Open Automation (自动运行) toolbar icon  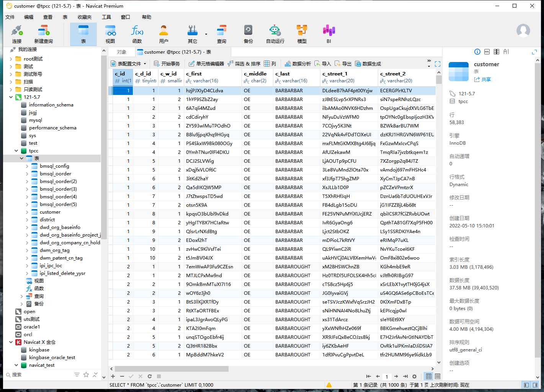click(x=275, y=34)
